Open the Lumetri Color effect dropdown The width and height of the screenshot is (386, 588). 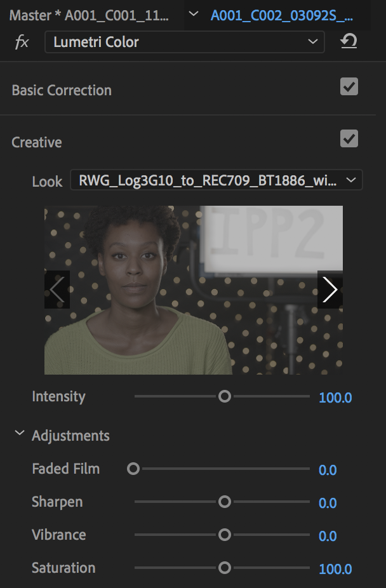tap(184, 42)
